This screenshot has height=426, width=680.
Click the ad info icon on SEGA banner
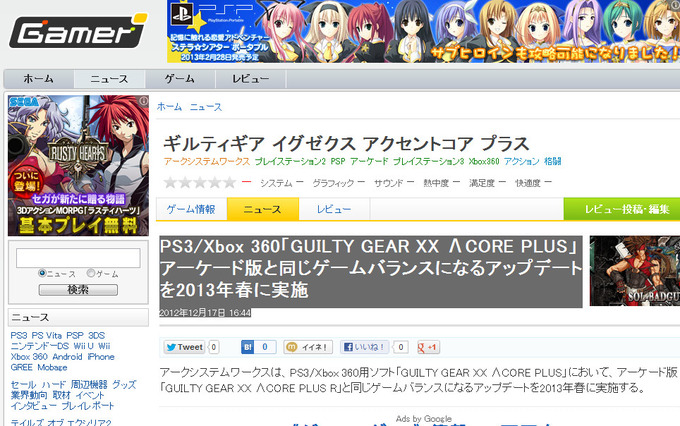click(143, 101)
